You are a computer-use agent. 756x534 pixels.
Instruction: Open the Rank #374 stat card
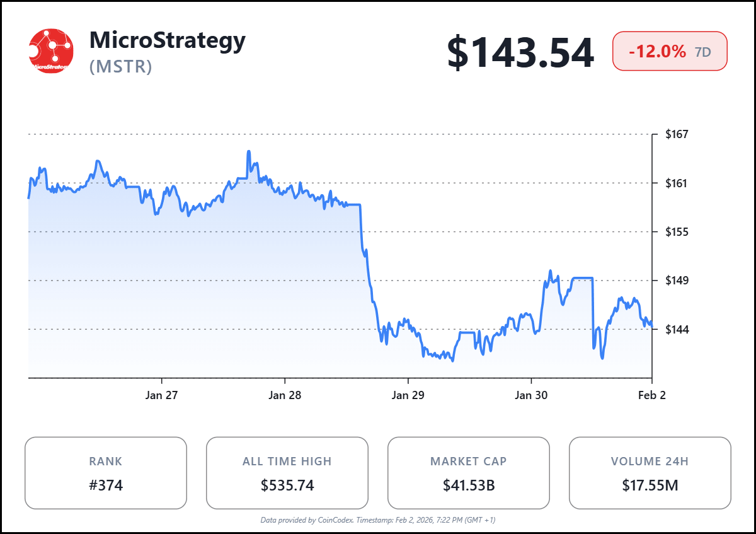(106, 473)
